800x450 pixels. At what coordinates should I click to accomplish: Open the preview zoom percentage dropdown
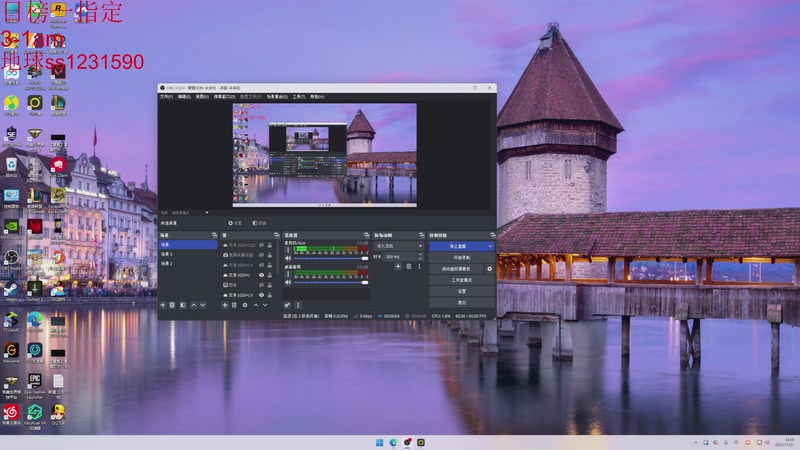(x=190, y=213)
